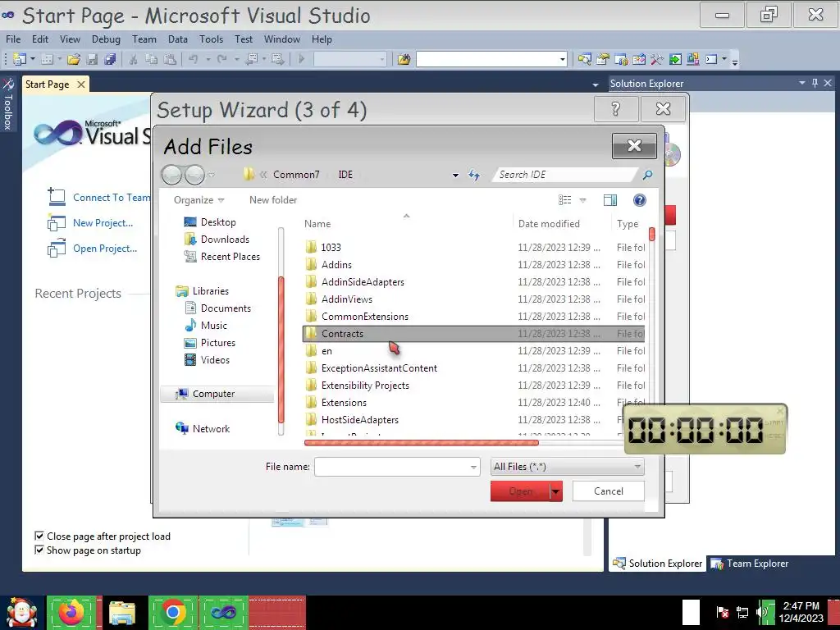Click the blue help icon in Add Files
This screenshot has height=630, width=840.
pos(639,200)
